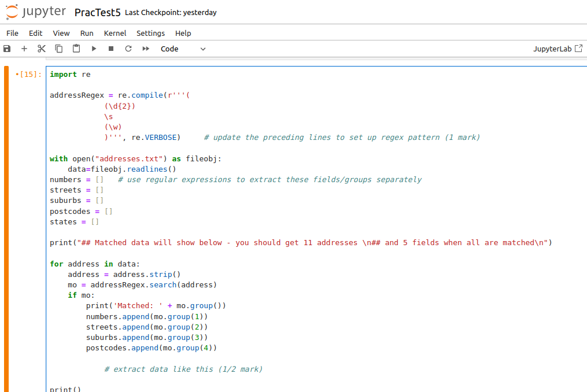Screen dimensions: 587x392
Task: Click the numbers.append(mo.group(1)) line
Action: pos(147,317)
